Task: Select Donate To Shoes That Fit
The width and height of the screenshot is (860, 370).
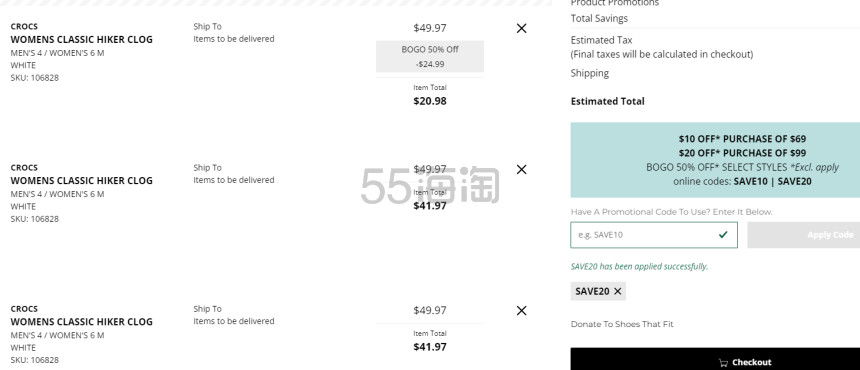Action: (622, 324)
